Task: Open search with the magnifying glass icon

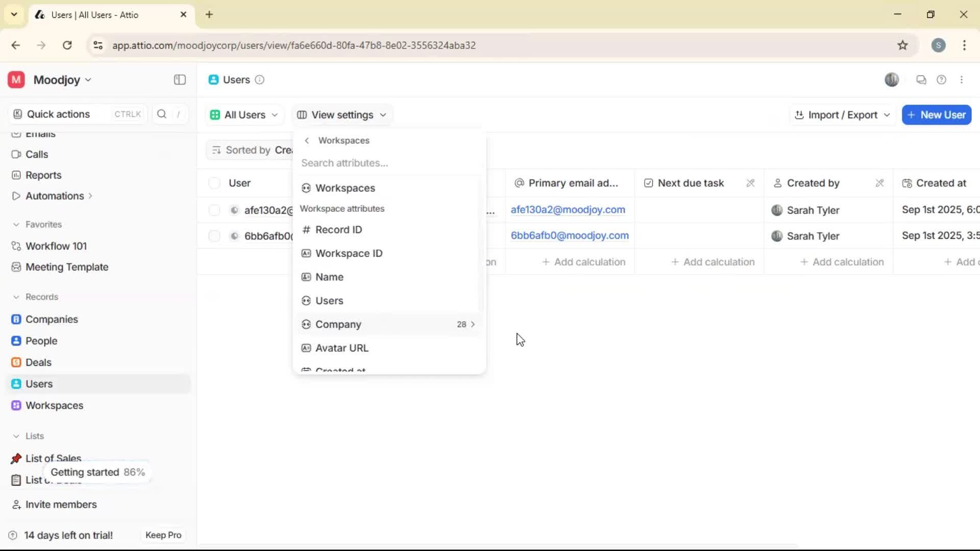Action: [161, 114]
